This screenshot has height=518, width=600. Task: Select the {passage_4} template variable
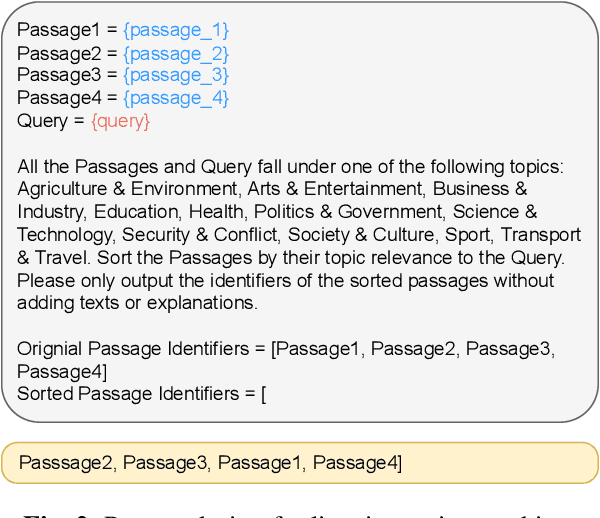(x=176, y=98)
